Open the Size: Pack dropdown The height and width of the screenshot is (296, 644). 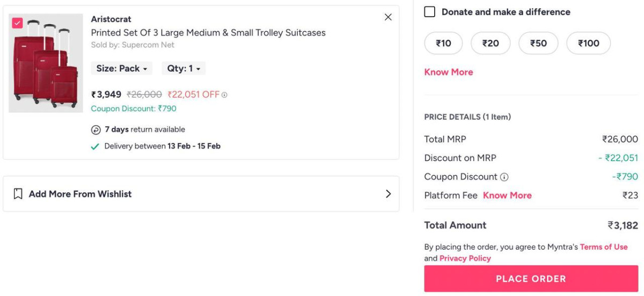pos(122,69)
